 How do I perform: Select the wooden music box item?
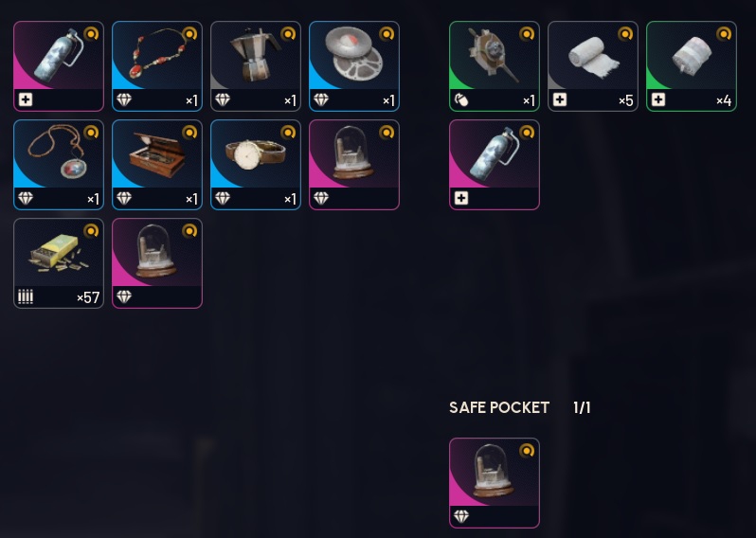(x=157, y=165)
